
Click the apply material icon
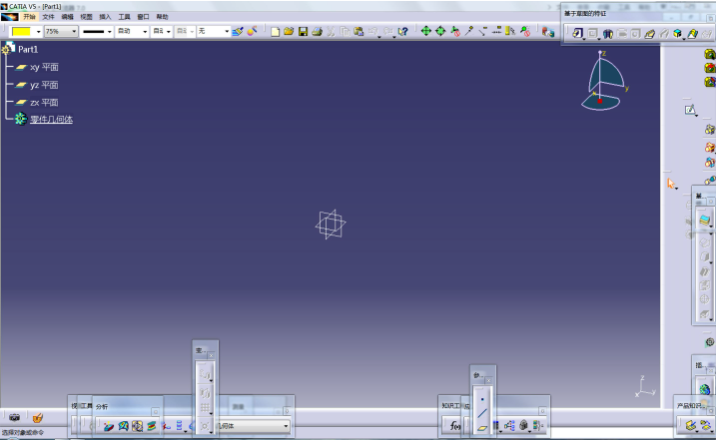pyautogui.click(x=548, y=31)
